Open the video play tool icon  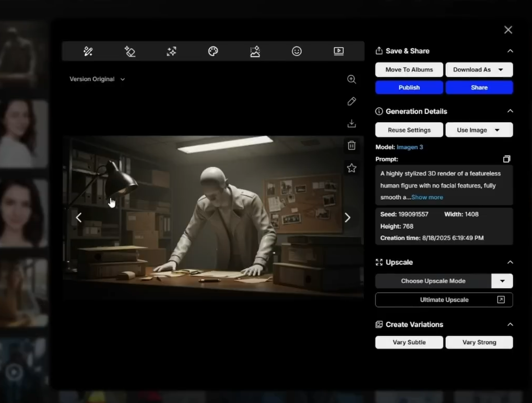[338, 51]
